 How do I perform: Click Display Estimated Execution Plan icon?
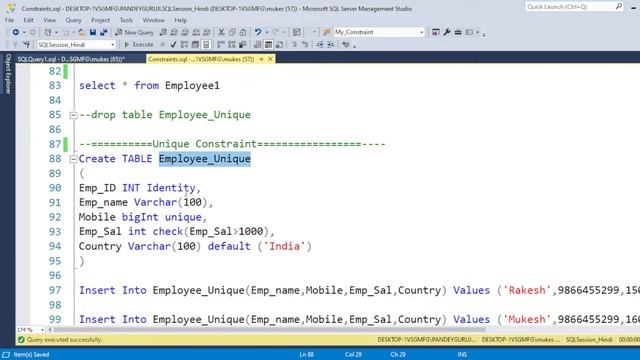(x=184, y=44)
